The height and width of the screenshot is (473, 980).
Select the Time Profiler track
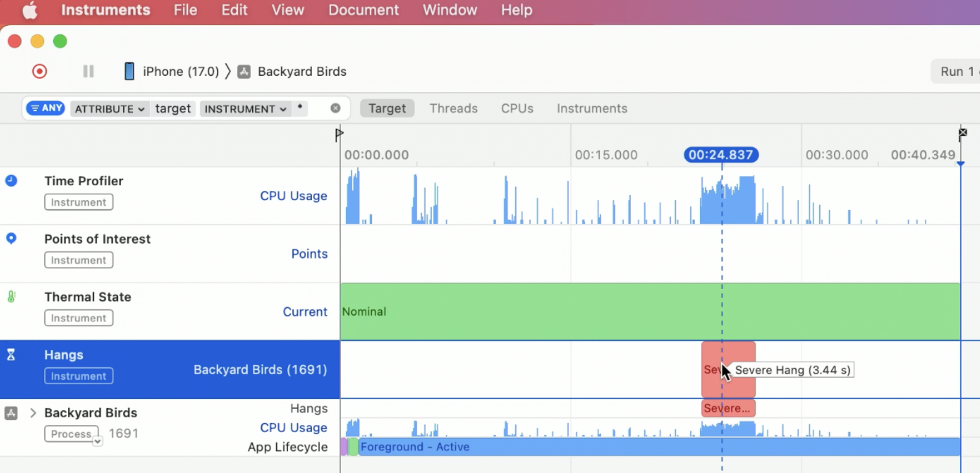(x=84, y=181)
